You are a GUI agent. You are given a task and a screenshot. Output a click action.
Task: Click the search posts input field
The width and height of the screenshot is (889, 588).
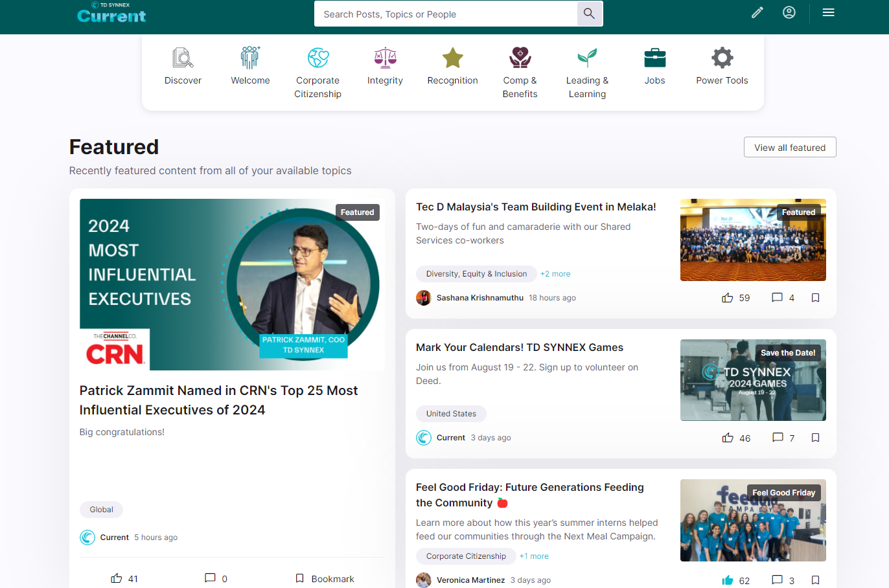(446, 14)
